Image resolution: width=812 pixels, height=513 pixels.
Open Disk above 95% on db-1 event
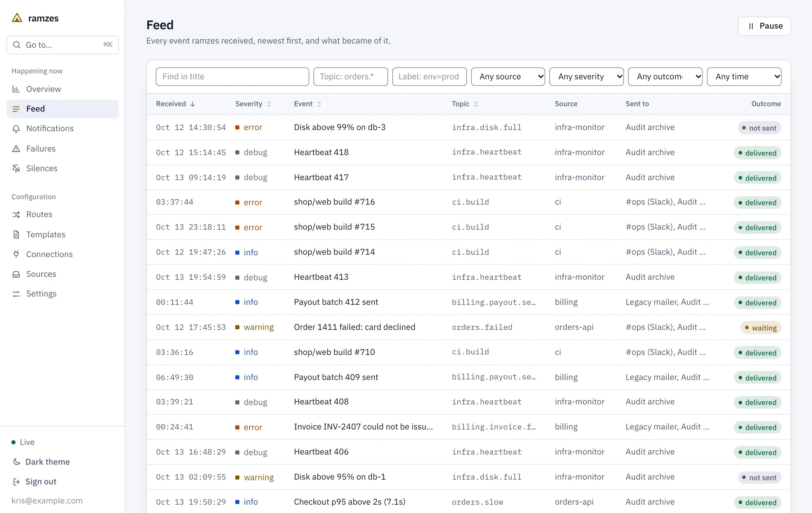(x=468, y=477)
